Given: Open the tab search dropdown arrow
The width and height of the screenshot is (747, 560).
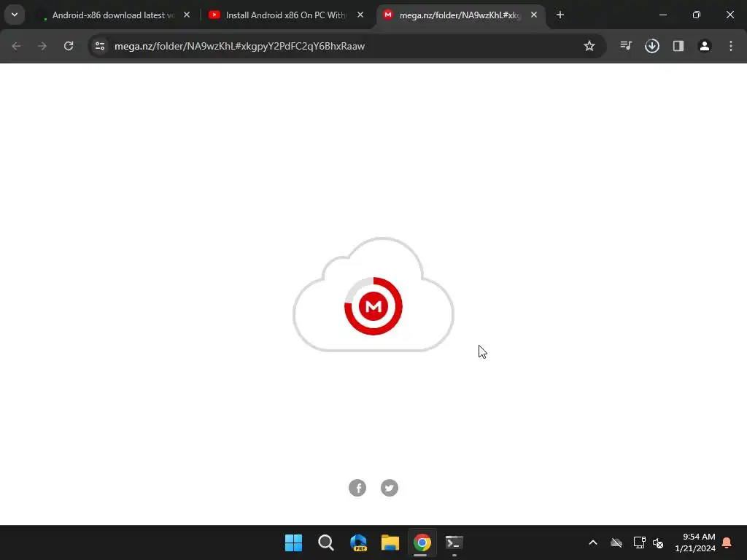Looking at the screenshot, I should click(15, 15).
